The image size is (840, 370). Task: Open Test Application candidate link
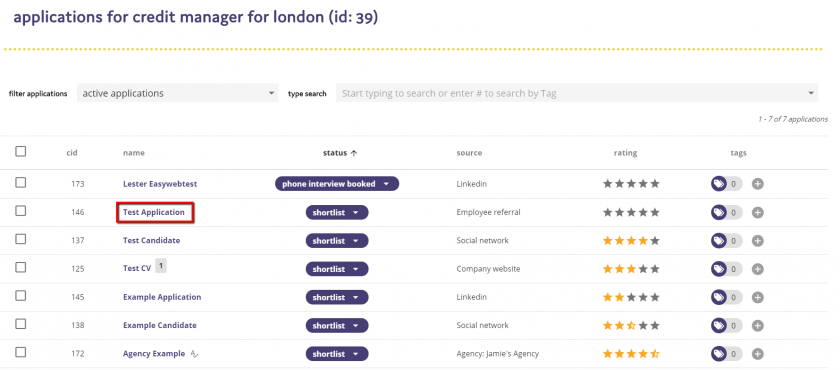pyautogui.click(x=154, y=213)
